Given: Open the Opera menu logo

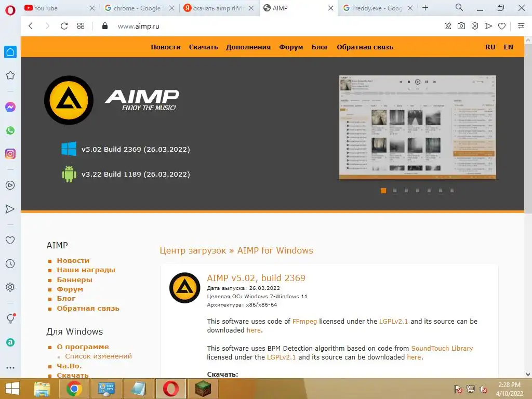Looking at the screenshot, I should tap(10, 10).
